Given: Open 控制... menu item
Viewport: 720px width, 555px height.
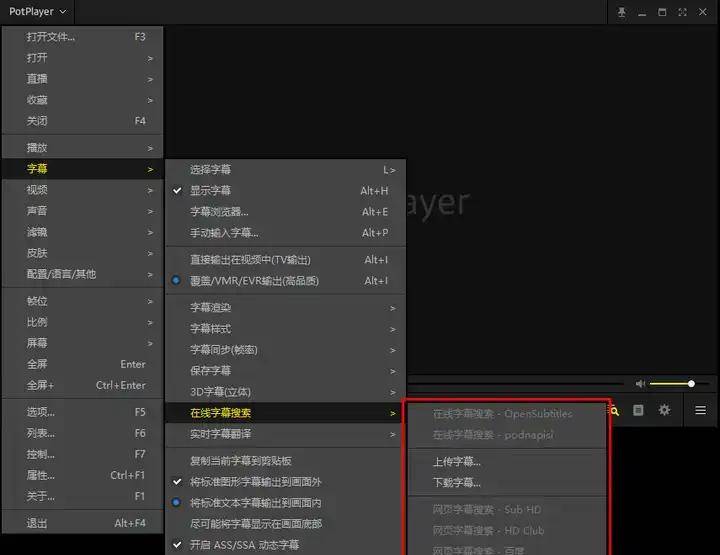Looking at the screenshot, I should click(83, 454).
